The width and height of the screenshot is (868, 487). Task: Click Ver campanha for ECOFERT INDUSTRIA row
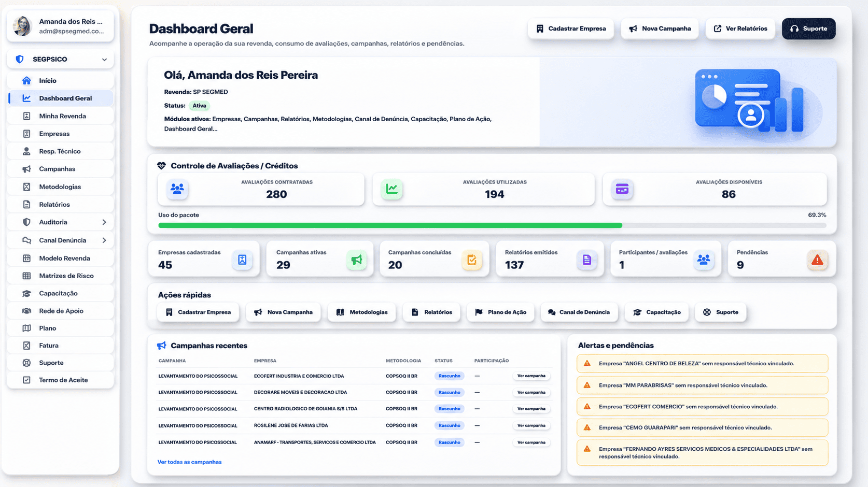click(x=531, y=376)
